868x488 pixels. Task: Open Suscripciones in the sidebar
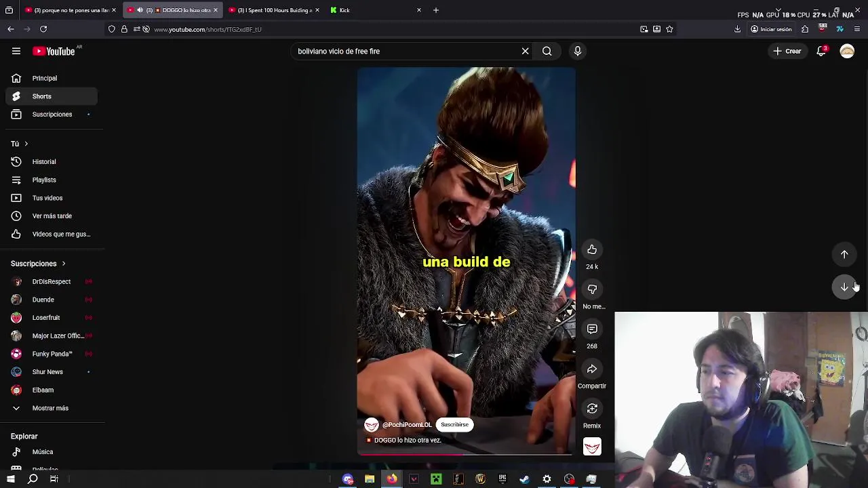coord(52,114)
